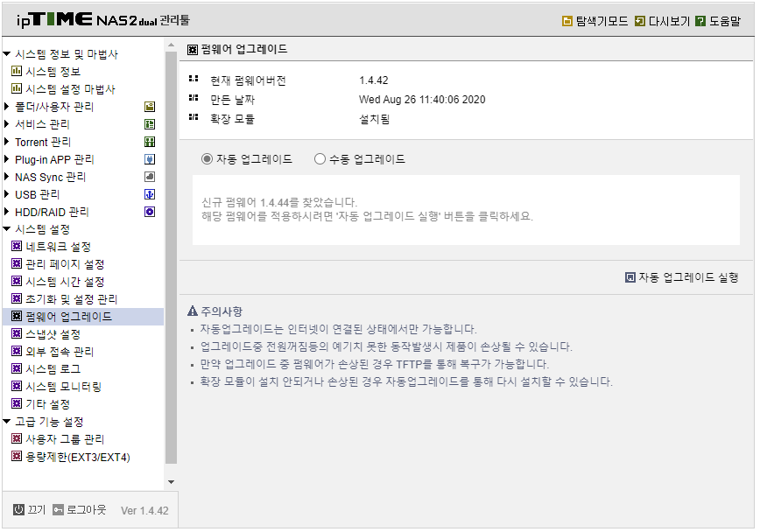This screenshot has width=760, height=532.
Task: Click the icon beside 관리 페이지 설정
Action: point(17,263)
